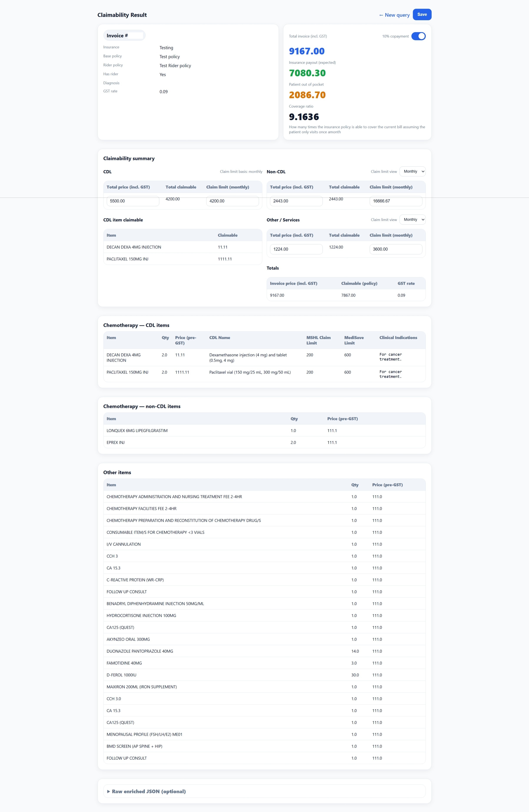Edit the Other / Services price 1224.00 field
Screen dimensions: 529x812
pos(296,249)
